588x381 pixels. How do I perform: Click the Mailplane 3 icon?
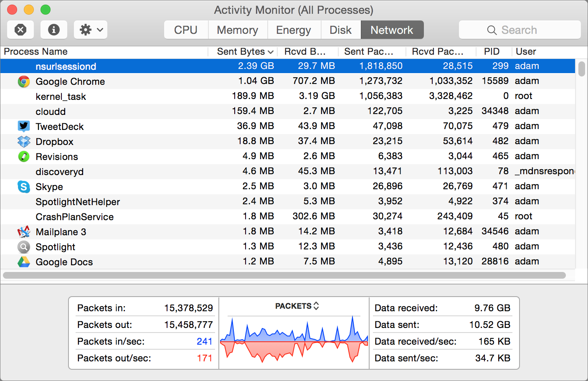coord(24,232)
